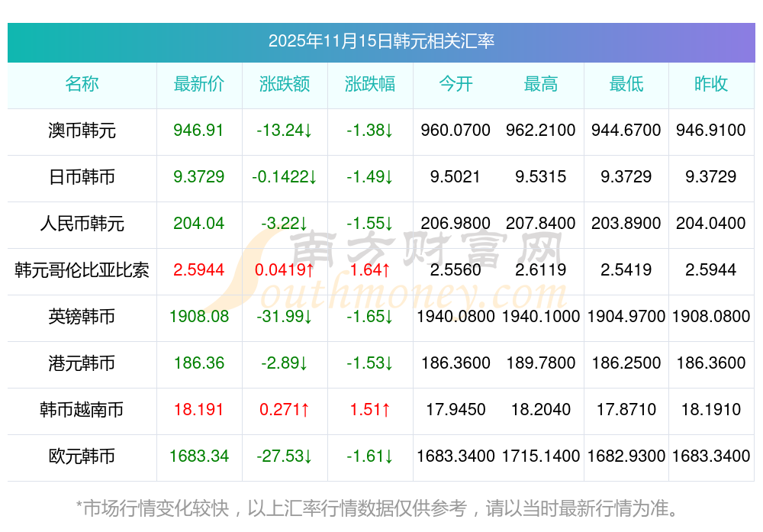The image size is (763, 532).
Task: Click opening price 9.5021
Action: click(456, 176)
